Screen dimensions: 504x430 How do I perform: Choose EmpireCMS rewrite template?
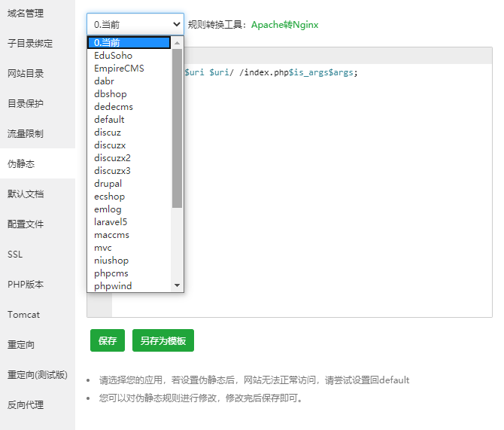coord(129,69)
